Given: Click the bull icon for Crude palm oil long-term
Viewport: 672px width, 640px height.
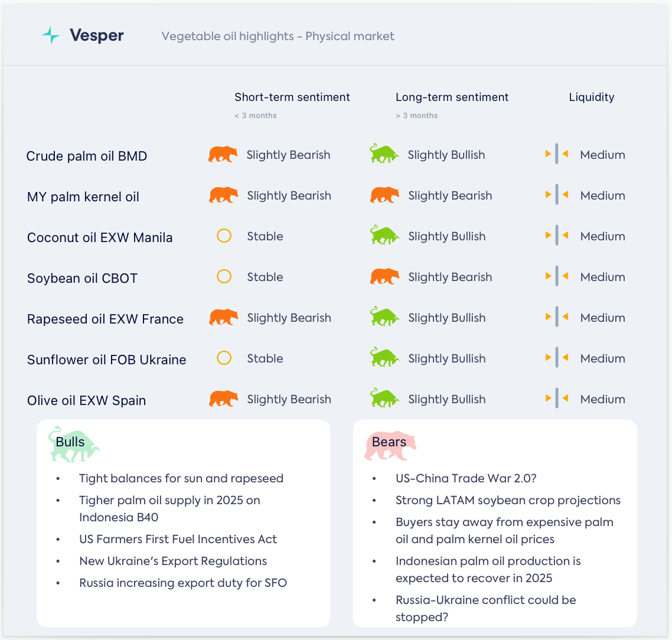Looking at the screenshot, I should point(384,154).
